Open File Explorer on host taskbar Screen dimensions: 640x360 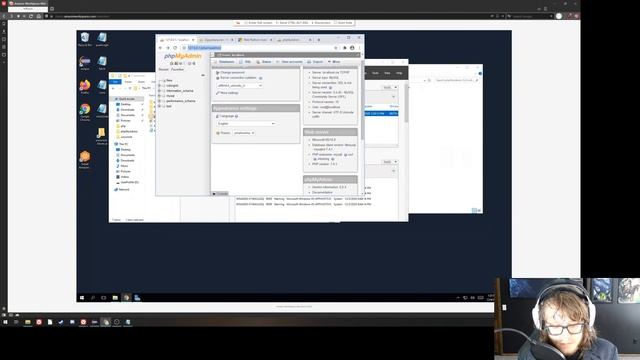click(x=28, y=322)
